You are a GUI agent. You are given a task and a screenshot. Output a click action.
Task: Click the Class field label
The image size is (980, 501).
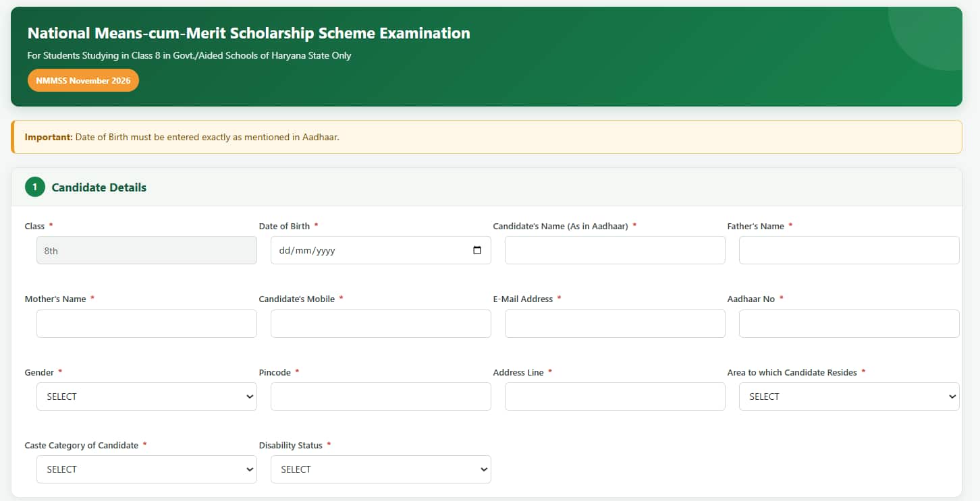34,226
